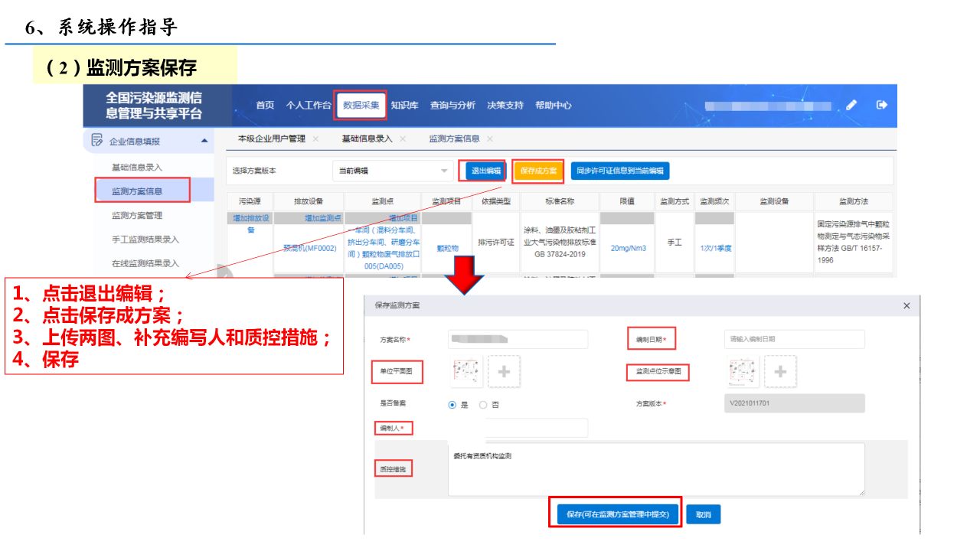The width and height of the screenshot is (980, 551).
Task: Click the 退出编辑 button
Action: click(x=485, y=171)
